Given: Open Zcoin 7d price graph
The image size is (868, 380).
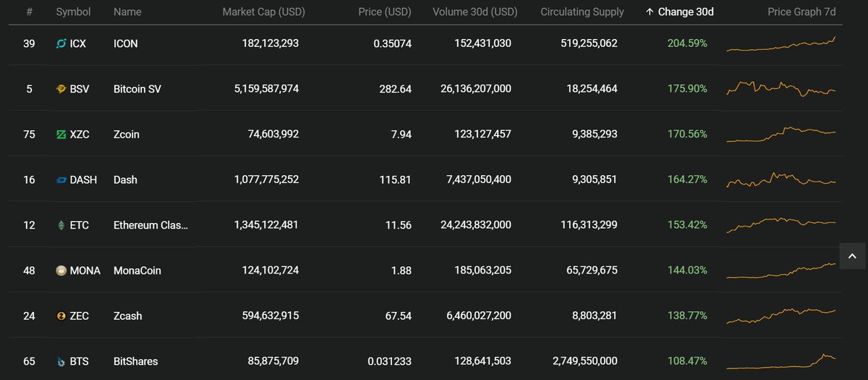Looking at the screenshot, I should tap(781, 134).
